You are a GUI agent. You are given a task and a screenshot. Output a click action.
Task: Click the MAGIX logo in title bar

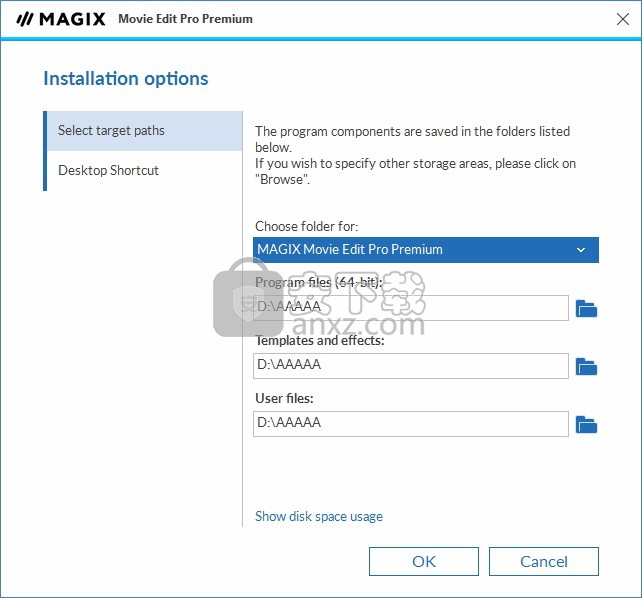coord(61,19)
